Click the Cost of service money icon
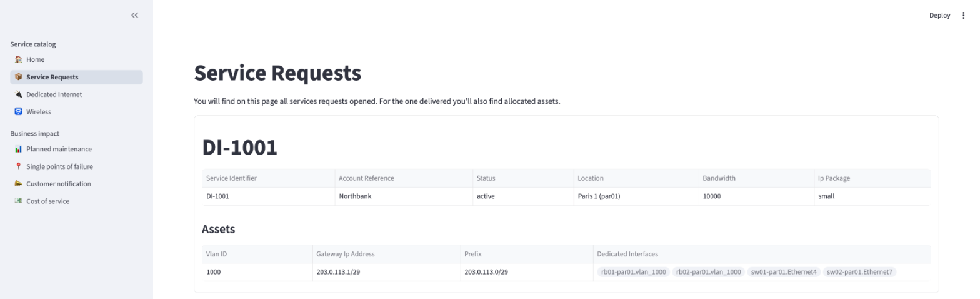This screenshot has height=299, width=980. [x=18, y=201]
